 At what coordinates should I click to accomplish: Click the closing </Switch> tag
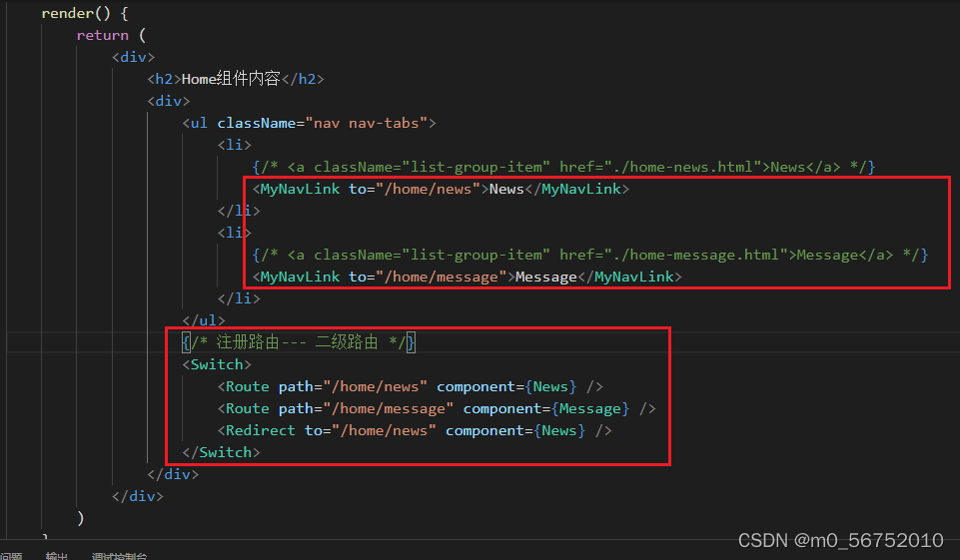coord(221,452)
